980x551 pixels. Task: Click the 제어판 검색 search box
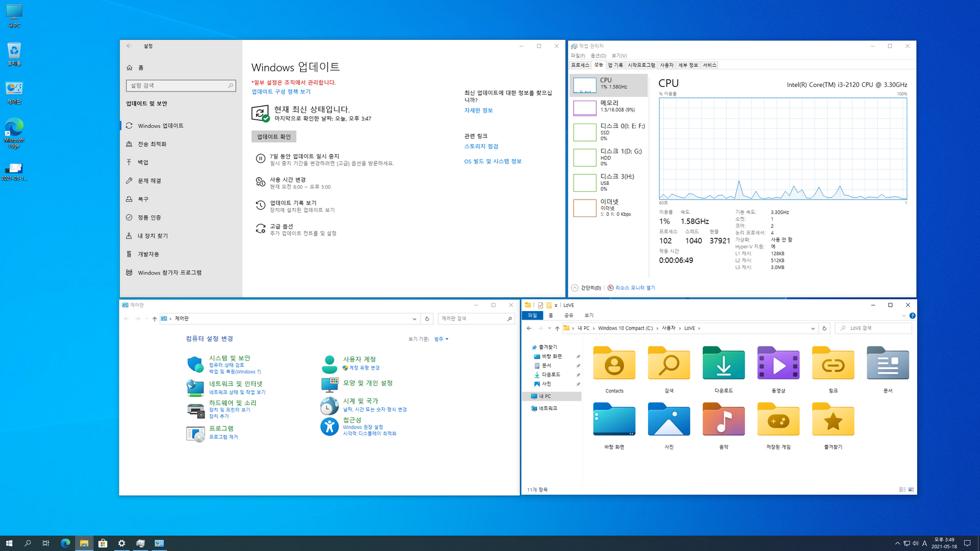coord(476,319)
